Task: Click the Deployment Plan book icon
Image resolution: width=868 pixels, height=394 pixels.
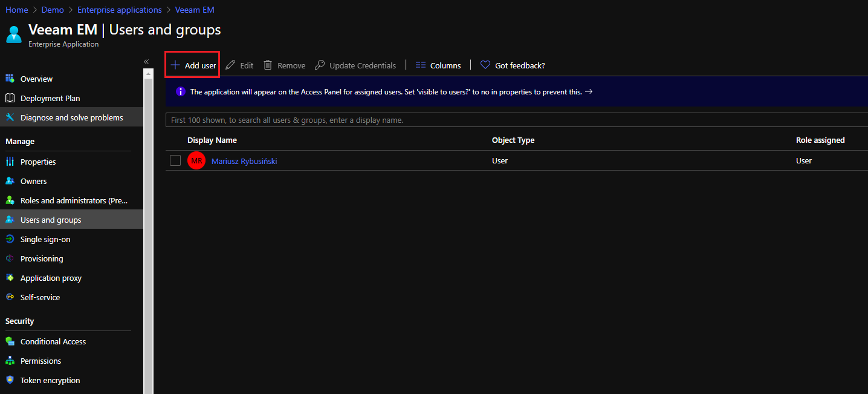Action: point(10,98)
